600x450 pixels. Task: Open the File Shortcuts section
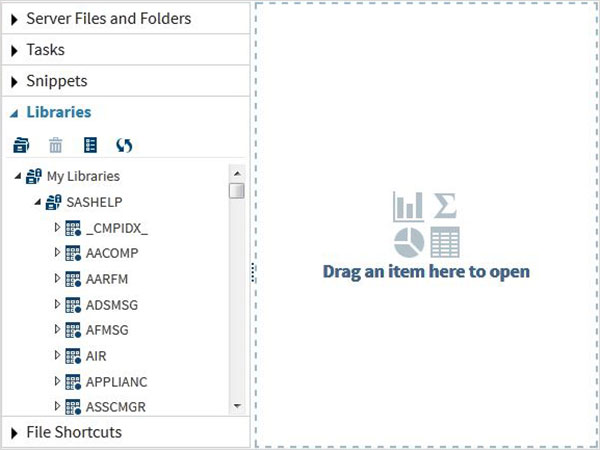point(126,432)
